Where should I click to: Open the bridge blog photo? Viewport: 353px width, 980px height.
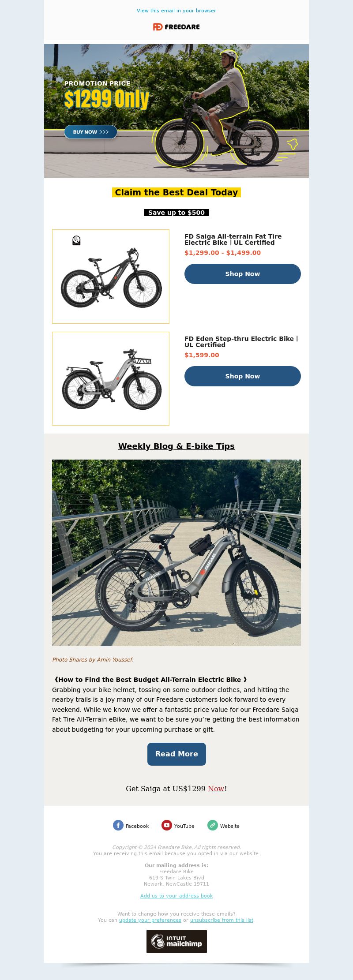point(176,553)
